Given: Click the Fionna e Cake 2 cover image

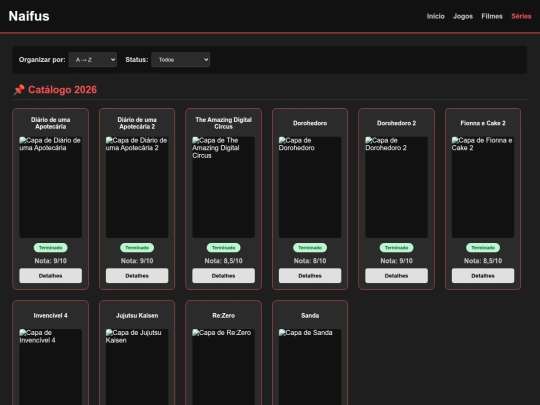Looking at the screenshot, I should coord(483,187).
